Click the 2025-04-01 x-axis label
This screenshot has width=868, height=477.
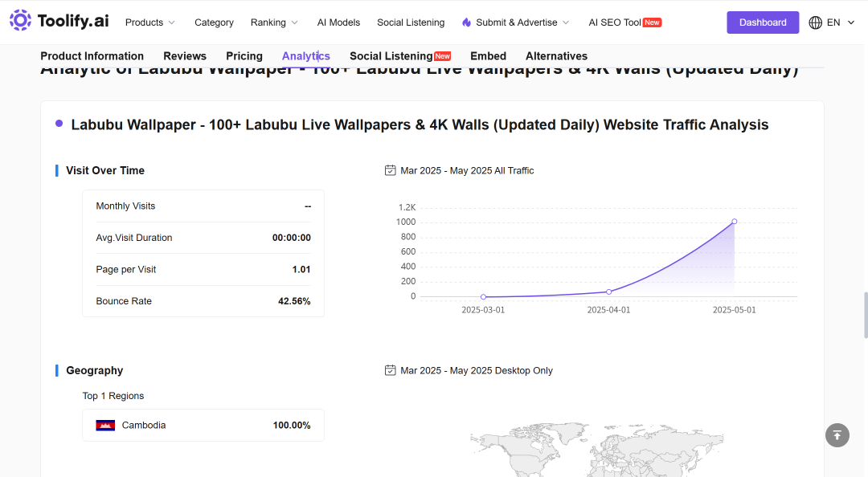[x=609, y=310]
